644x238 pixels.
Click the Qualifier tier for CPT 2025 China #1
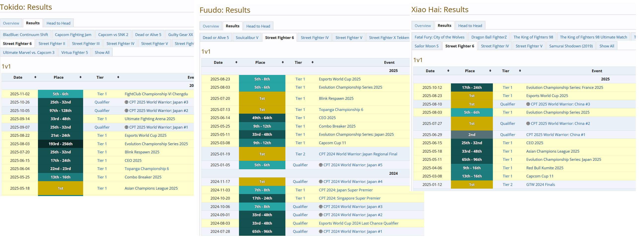pos(507,135)
